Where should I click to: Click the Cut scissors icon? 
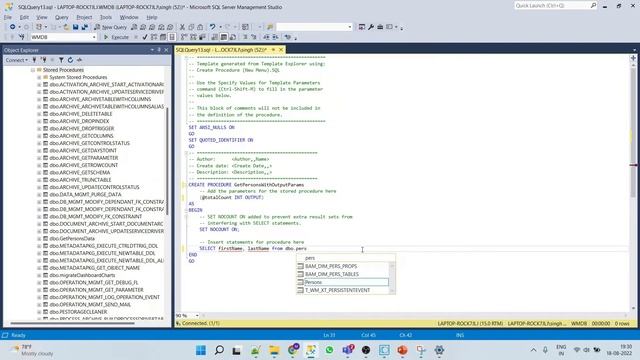point(182,27)
